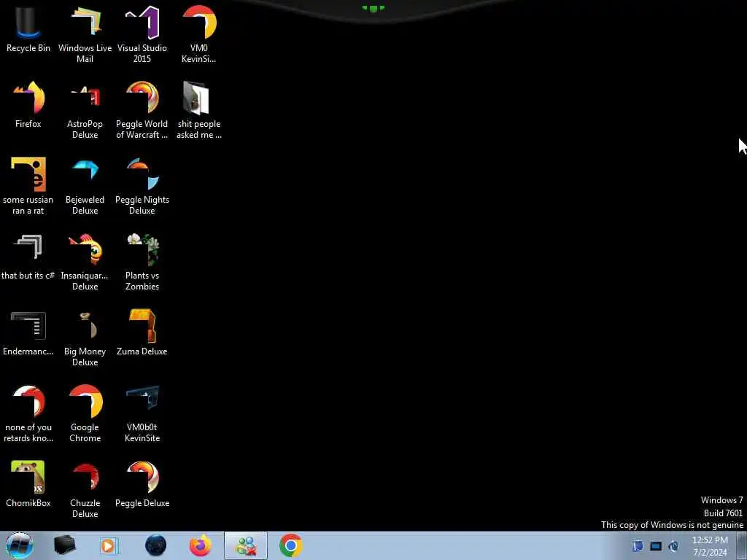Select the Peggle Deluxe icon
The width and height of the screenshot is (747, 560).
(x=142, y=484)
